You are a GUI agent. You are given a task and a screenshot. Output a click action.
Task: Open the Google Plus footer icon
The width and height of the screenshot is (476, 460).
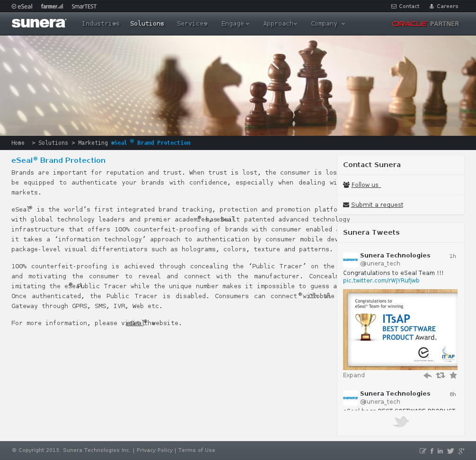pos(461,451)
